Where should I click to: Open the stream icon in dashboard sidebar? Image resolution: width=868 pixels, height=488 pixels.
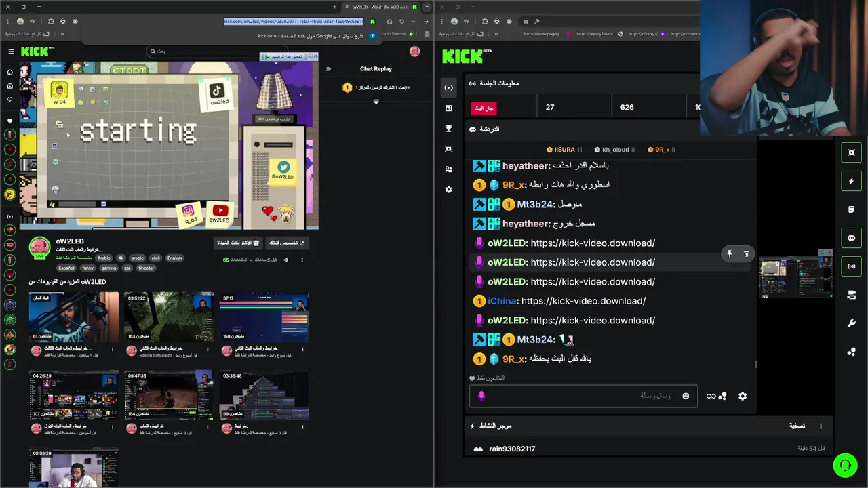(x=448, y=87)
